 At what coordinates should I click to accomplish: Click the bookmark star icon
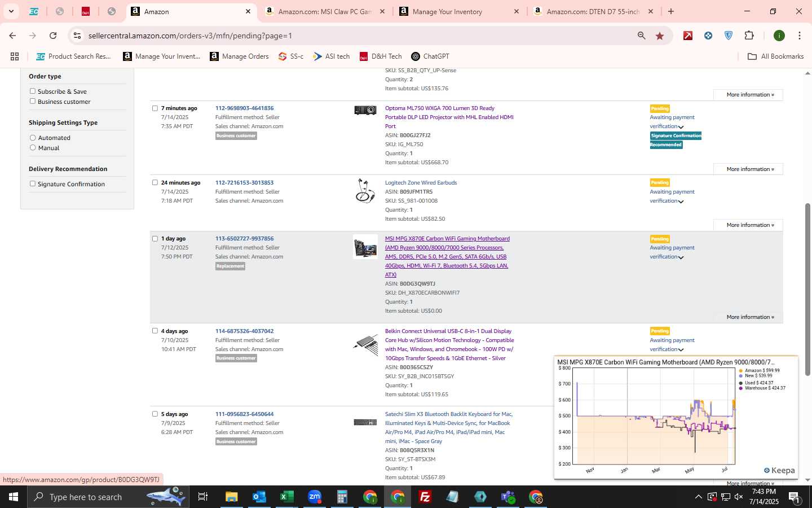pyautogui.click(x=660, y=36)
